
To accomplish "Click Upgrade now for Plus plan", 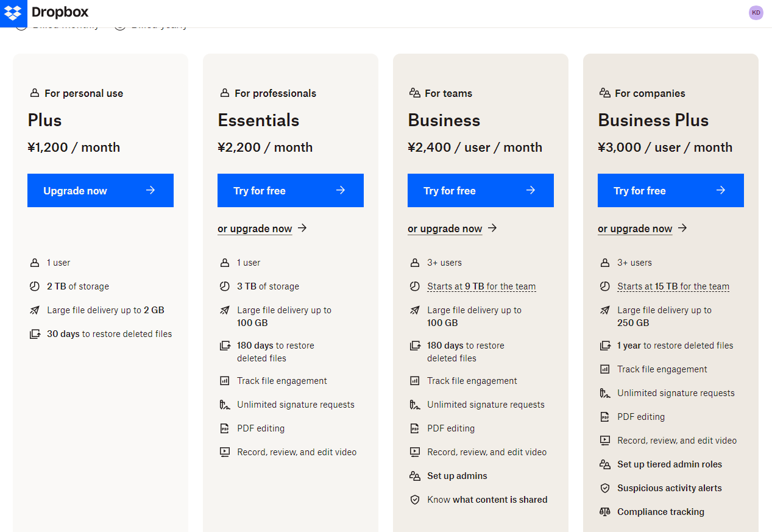I will pos(101,191).
